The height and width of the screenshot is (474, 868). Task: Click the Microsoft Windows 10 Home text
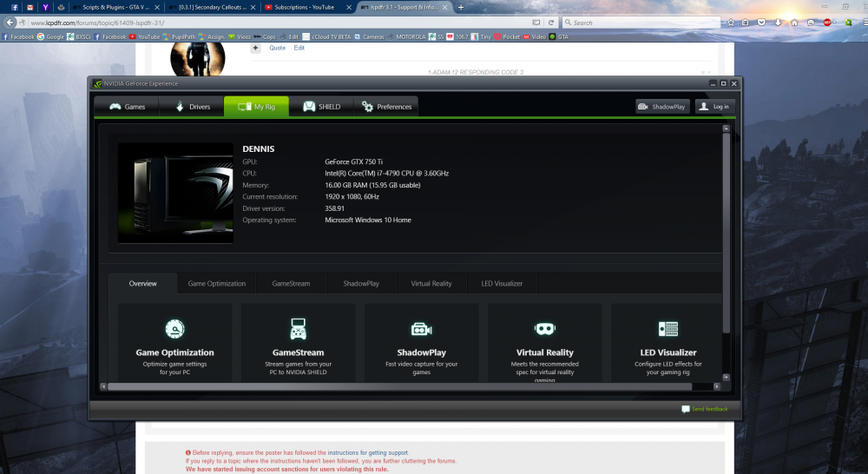[x=367, y=220]
